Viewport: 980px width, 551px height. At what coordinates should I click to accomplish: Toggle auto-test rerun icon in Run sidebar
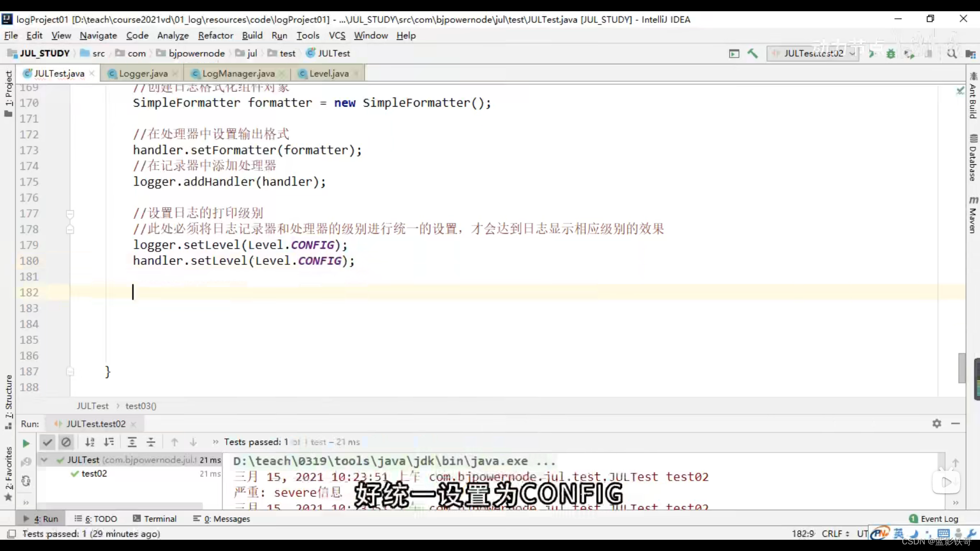pos(26,481)
